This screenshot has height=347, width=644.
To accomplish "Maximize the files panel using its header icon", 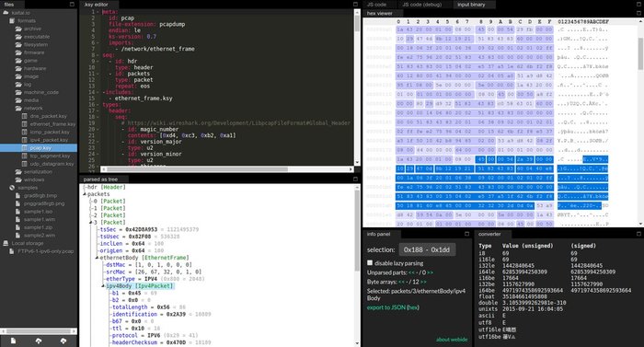I will tap(73, 5).
